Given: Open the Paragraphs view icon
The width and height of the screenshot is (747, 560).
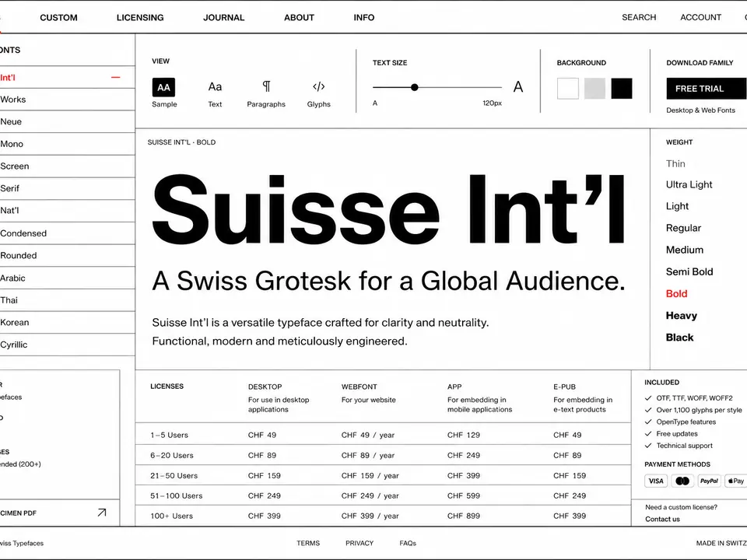Looking at the screenshot, I should [x=266, y=86].
